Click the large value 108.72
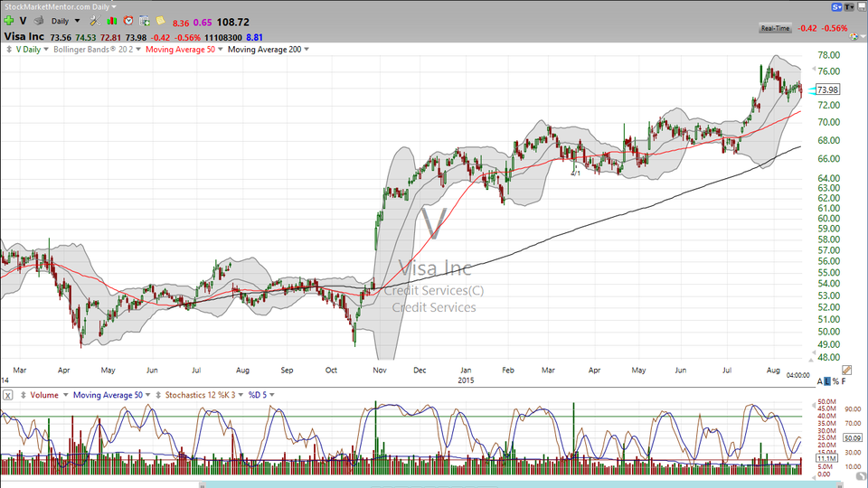 pyautogui.click(x=233, y=22)
